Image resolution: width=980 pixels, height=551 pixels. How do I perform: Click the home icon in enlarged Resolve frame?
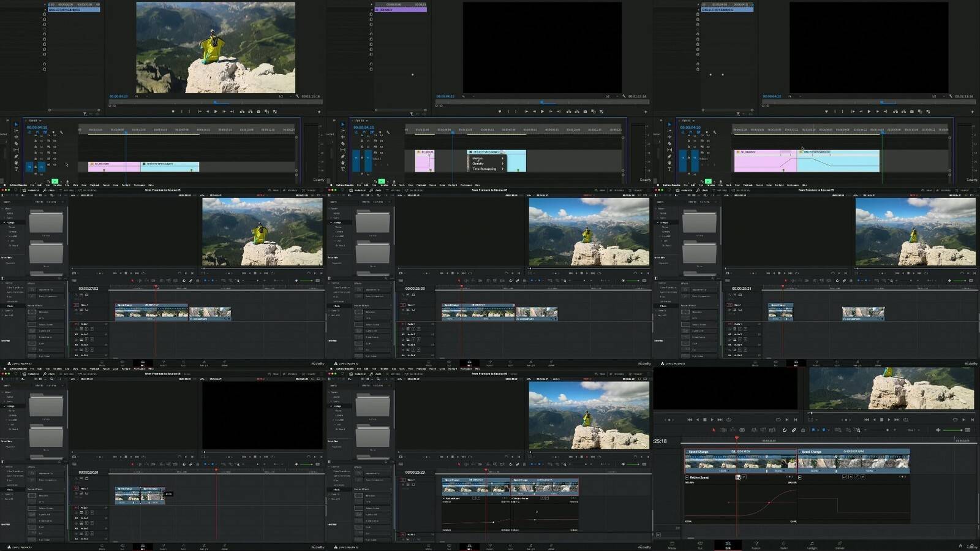pyautogui.click(x=960, y=545)
